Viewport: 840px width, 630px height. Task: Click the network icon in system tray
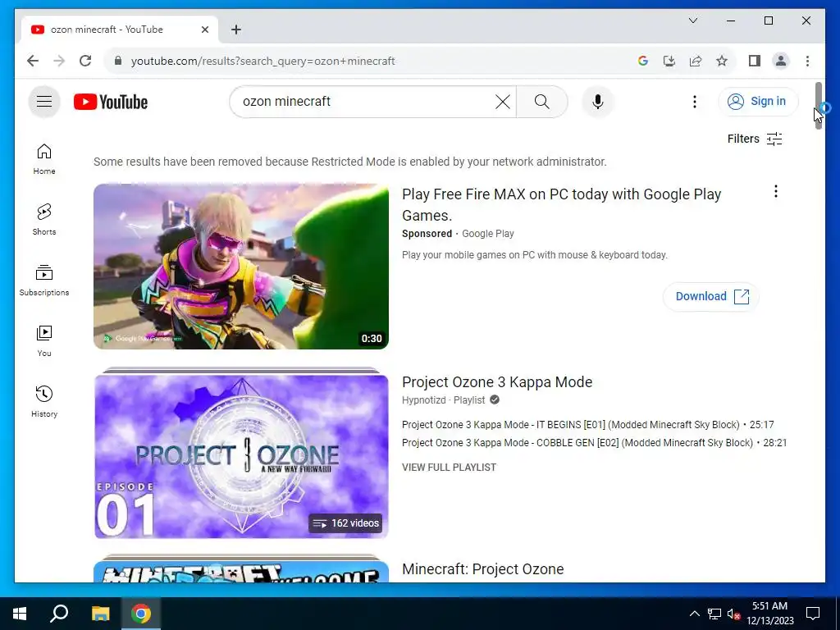pyautogui.click(x=714, y=614)
